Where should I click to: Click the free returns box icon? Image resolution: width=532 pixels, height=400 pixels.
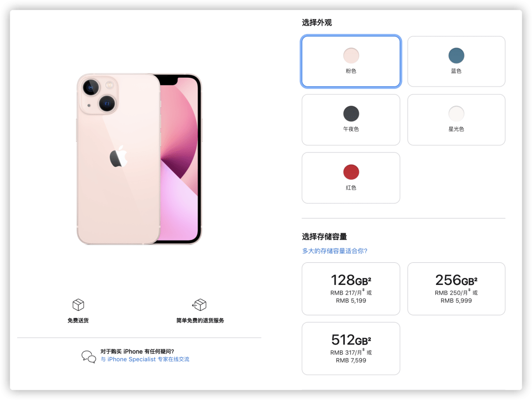199,305
